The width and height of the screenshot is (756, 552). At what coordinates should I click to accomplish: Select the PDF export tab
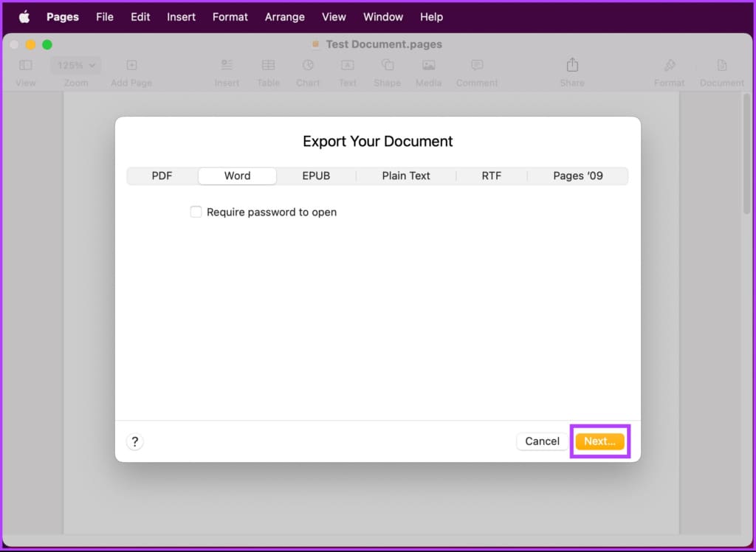(x=162, y=176)
